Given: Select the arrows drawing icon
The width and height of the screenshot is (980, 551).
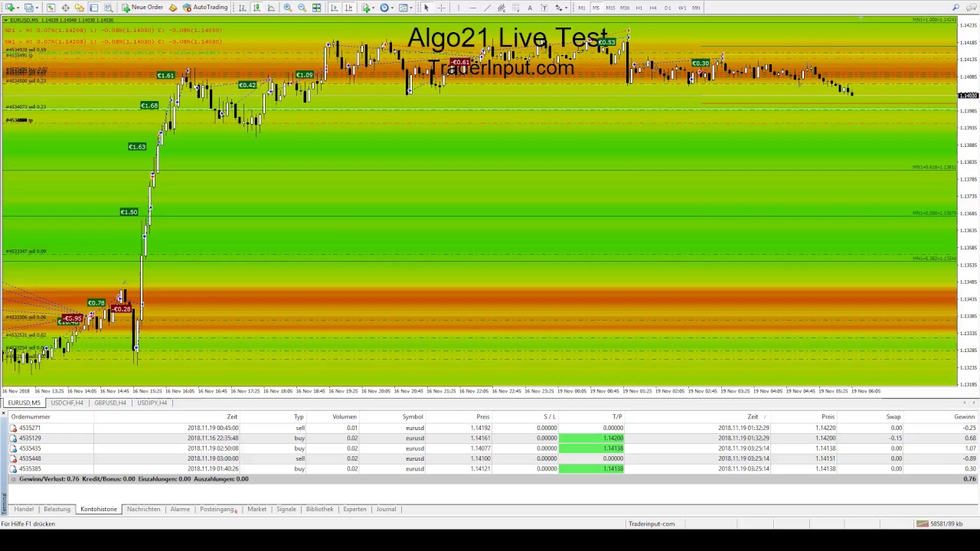Looking at the screenshot, I should tap(558, 8).
